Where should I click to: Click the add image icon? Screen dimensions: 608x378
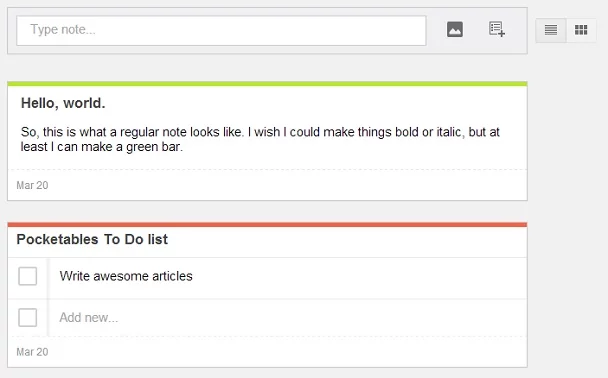coord(455,29)
